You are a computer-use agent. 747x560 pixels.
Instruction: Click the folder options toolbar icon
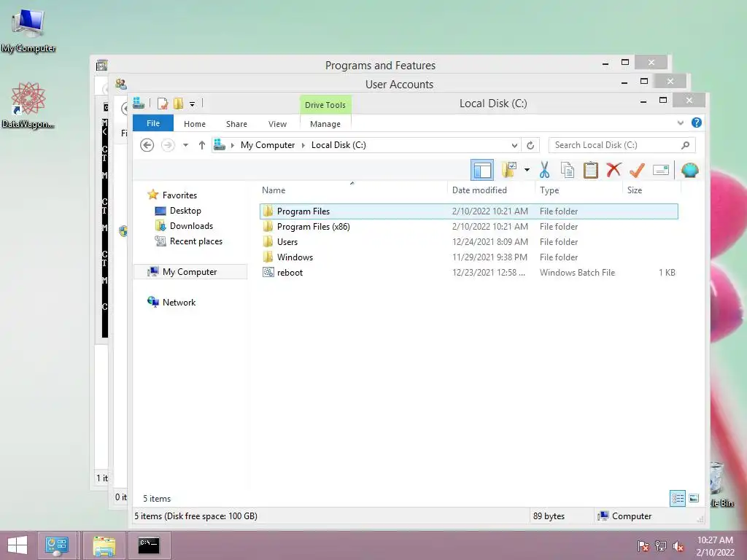508,170
